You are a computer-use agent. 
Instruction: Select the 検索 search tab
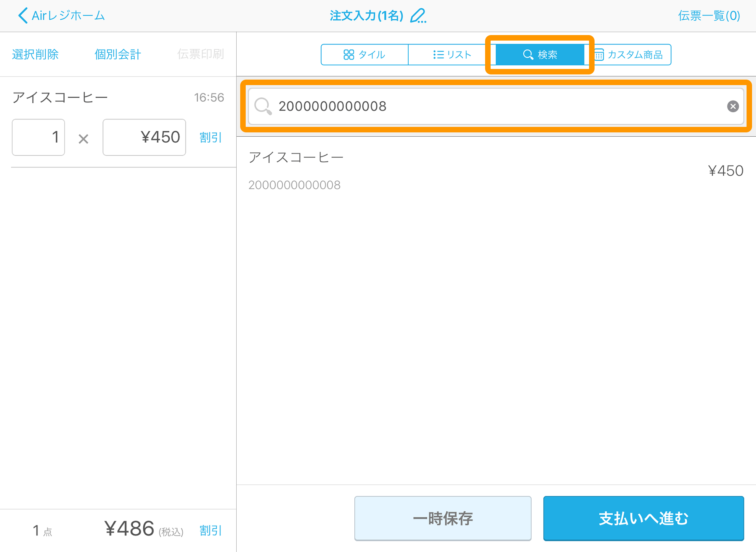[x=540, y=54]
